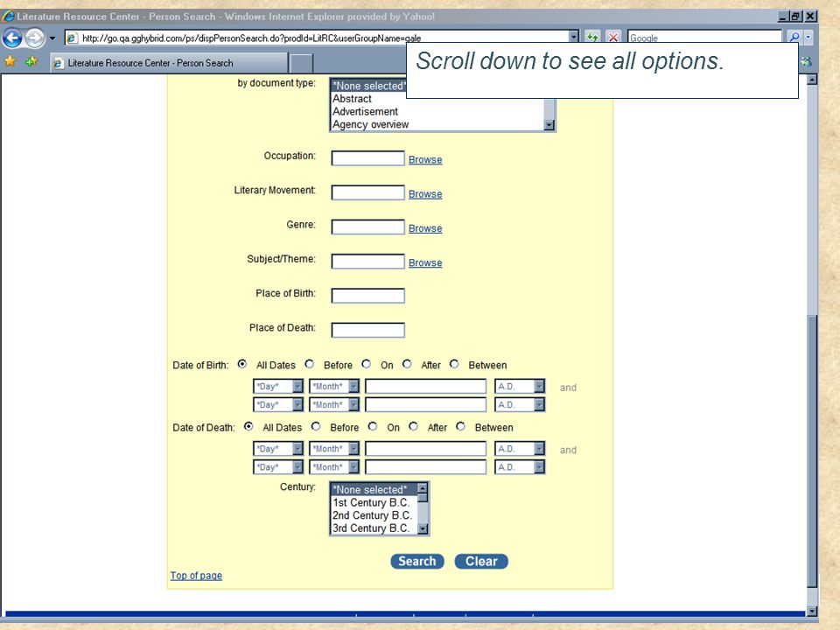Select On radio for Date of Death
840x630 pixels.
point(373,426)
